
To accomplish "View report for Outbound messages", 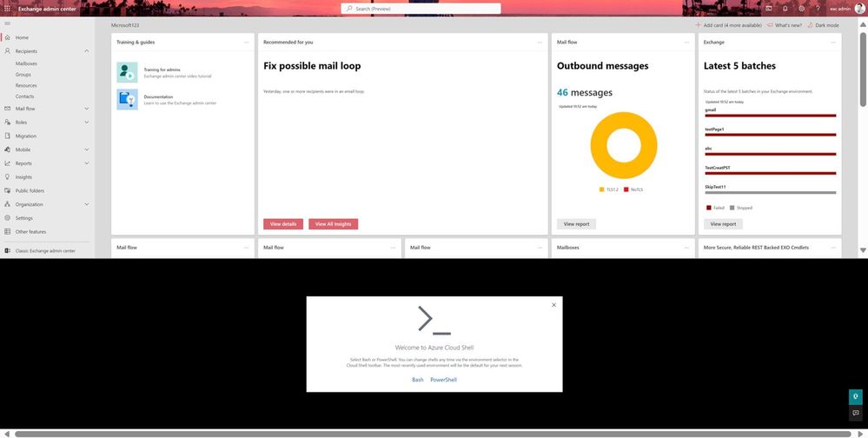I will click(576, 224).
